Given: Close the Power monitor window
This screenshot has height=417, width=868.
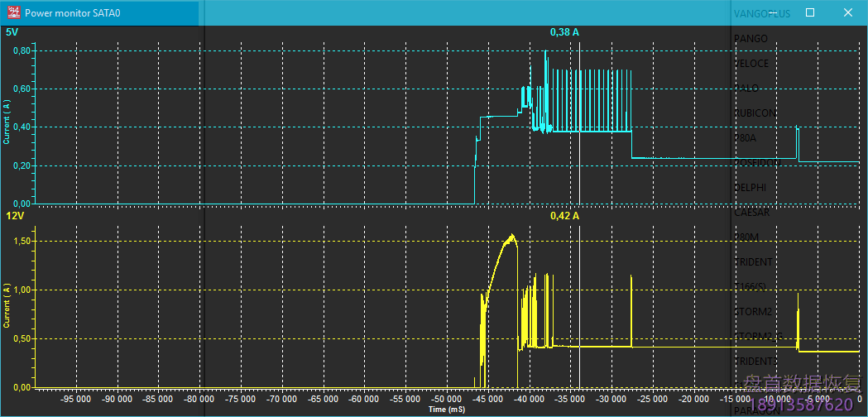Looking at the screenshot, I should coord(848,13).
